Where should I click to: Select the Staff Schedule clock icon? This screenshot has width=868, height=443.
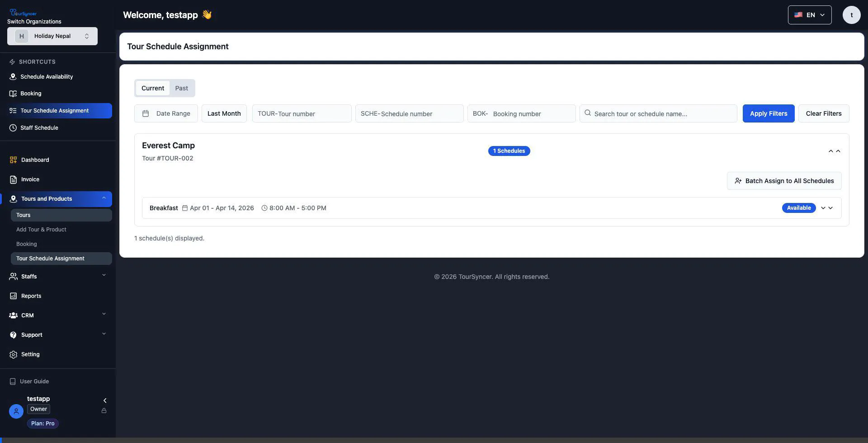coord(13,127)
